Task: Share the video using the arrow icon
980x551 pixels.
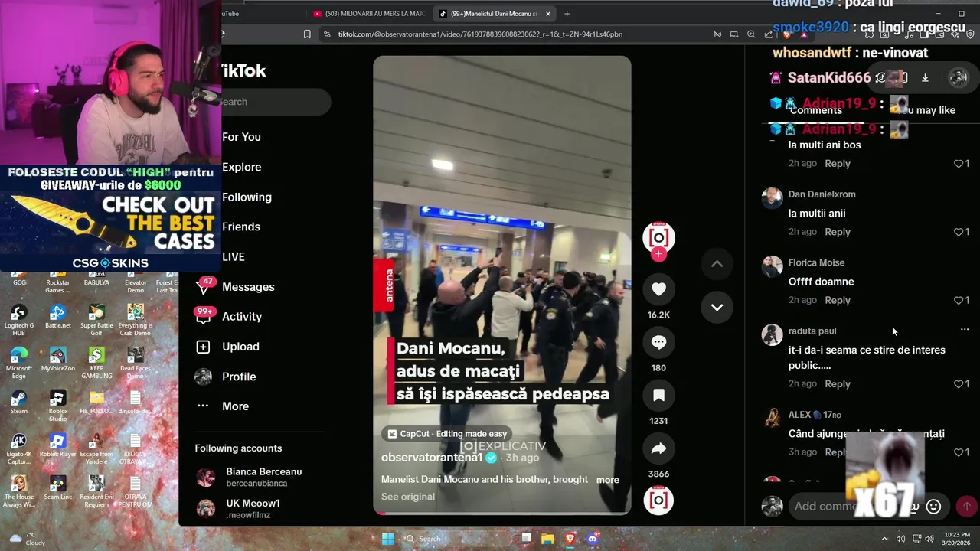Action: [x=658, y=448]
